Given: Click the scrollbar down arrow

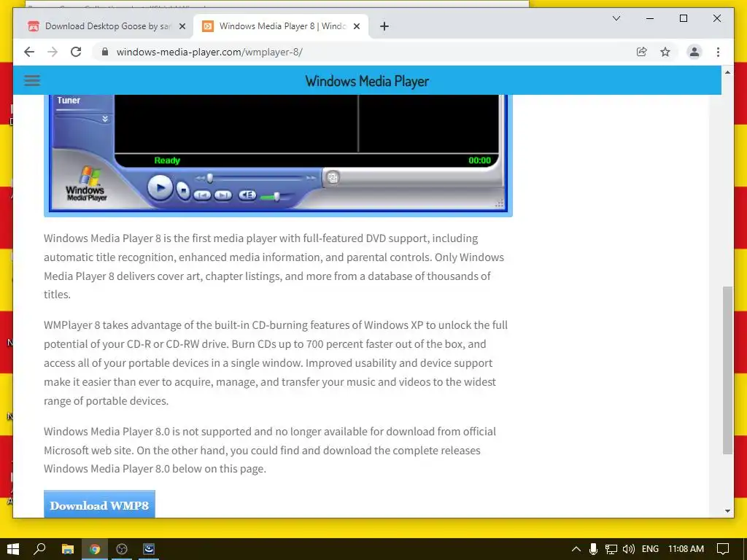Looking at the screenshot, I should pyautogui.click(x=727, y=511).
